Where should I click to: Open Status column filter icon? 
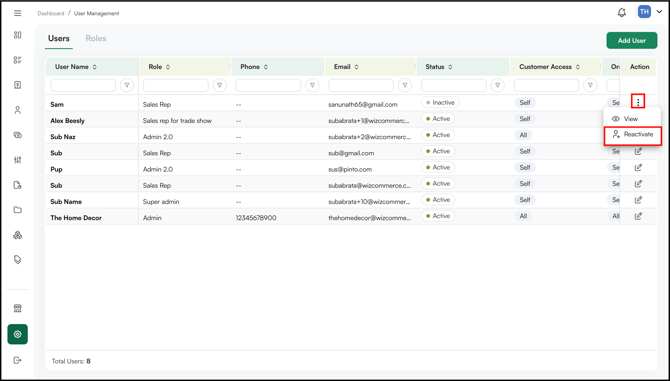(497, 85)
